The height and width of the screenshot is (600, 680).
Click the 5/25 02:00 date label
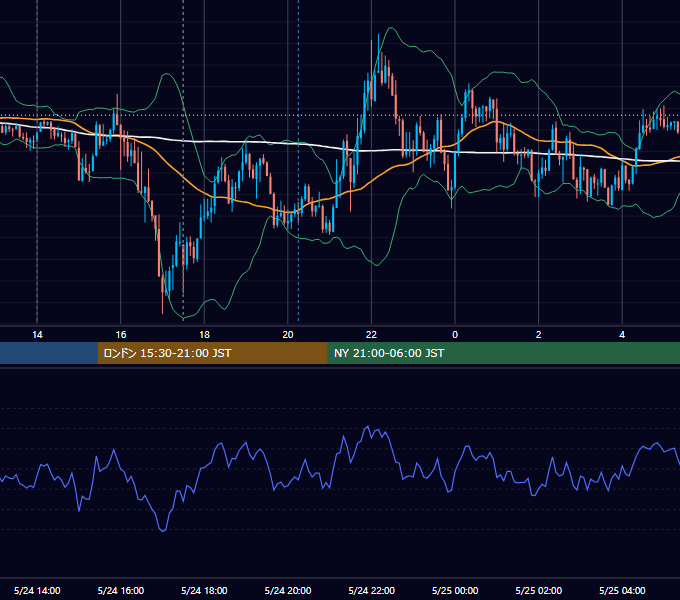(539, 590)
